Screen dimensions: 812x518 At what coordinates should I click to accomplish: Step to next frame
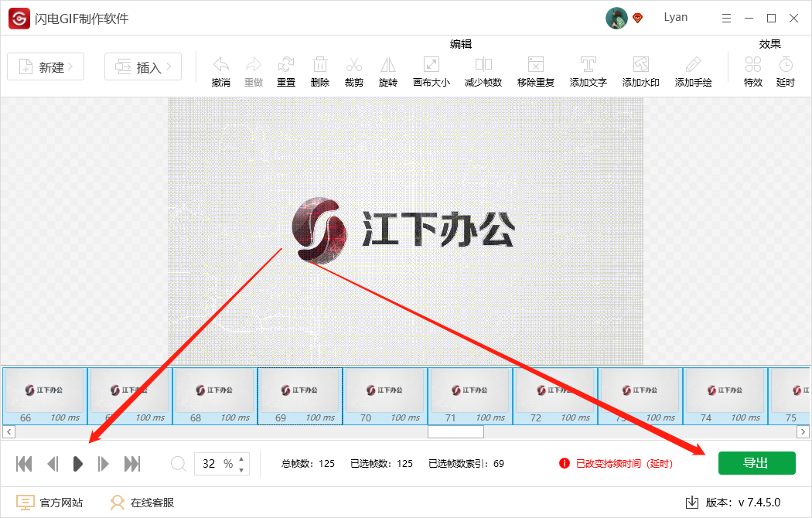click(x=103, y=464)
